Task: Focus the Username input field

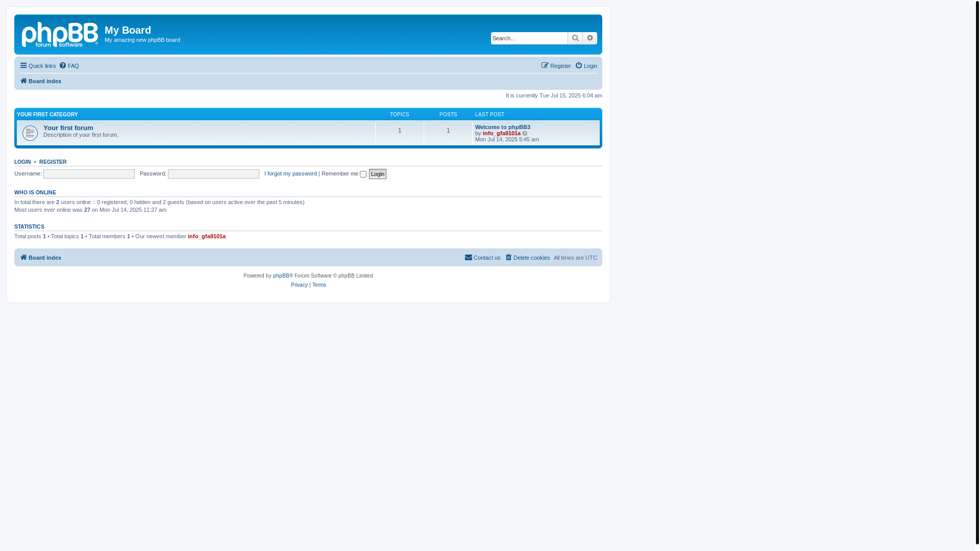Action: [x=89, y=174]
